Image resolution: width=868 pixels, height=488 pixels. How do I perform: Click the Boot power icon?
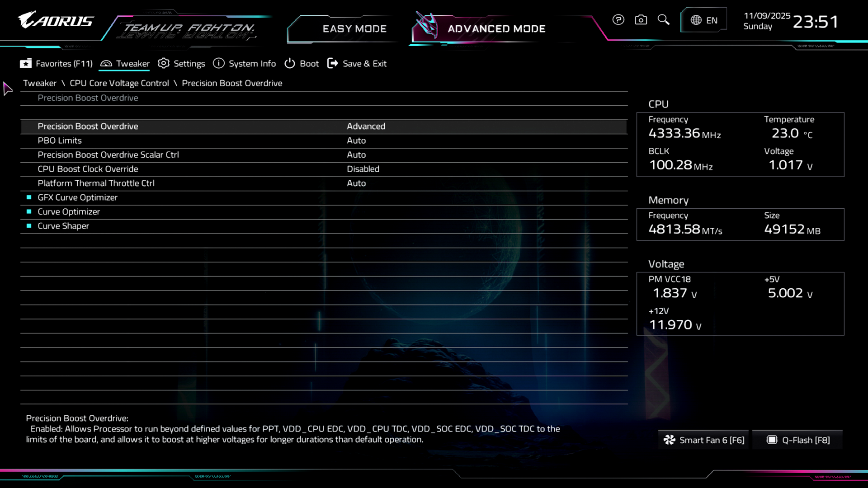pyautogui.click(x=290, y=64)
